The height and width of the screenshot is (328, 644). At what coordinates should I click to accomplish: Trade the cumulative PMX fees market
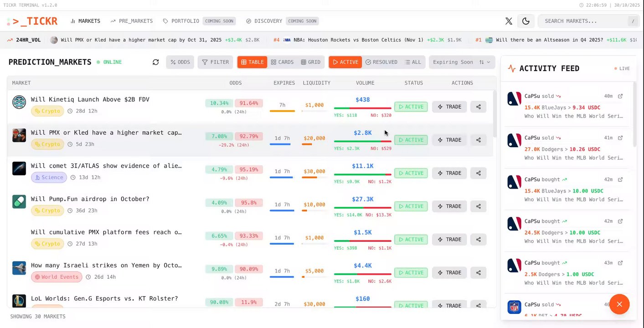point(449,239)
